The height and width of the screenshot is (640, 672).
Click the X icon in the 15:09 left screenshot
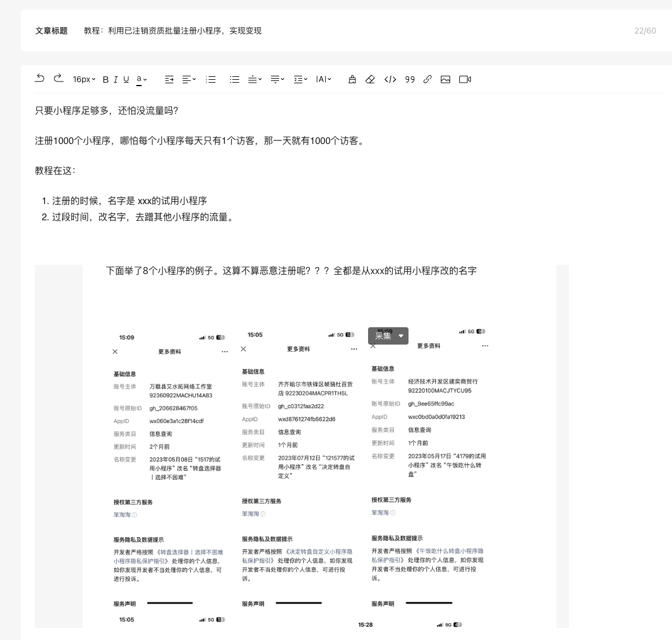(x=115, y=352)
